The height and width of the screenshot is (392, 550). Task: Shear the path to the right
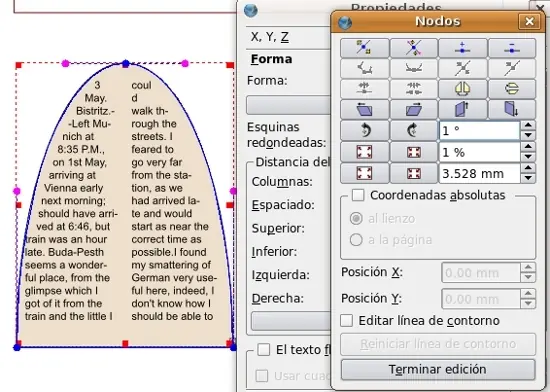pos(414,109)
